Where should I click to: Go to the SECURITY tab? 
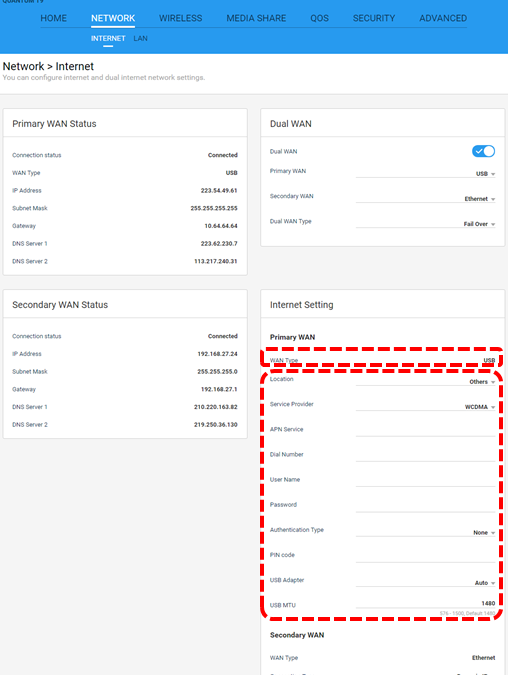(374, 18)
